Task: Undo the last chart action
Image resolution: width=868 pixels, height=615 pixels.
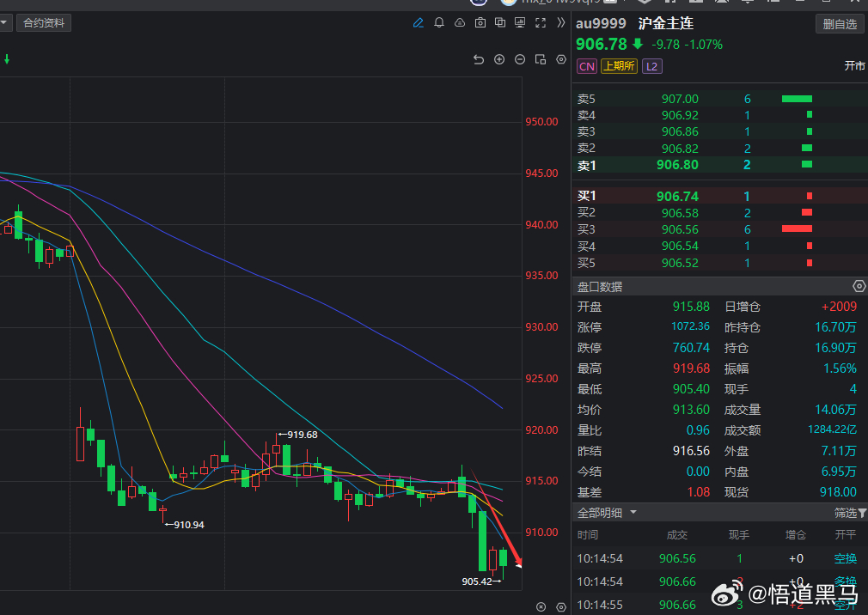Action: (479, 59)
